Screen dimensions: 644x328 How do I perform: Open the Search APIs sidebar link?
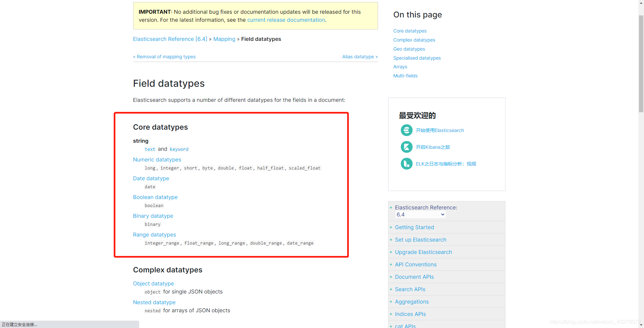pos(410,289)
